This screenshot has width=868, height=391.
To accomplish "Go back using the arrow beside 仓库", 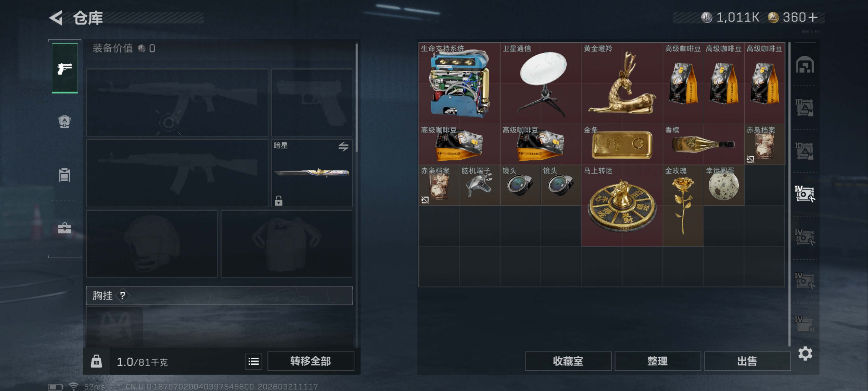I will [x=56, y=18].
